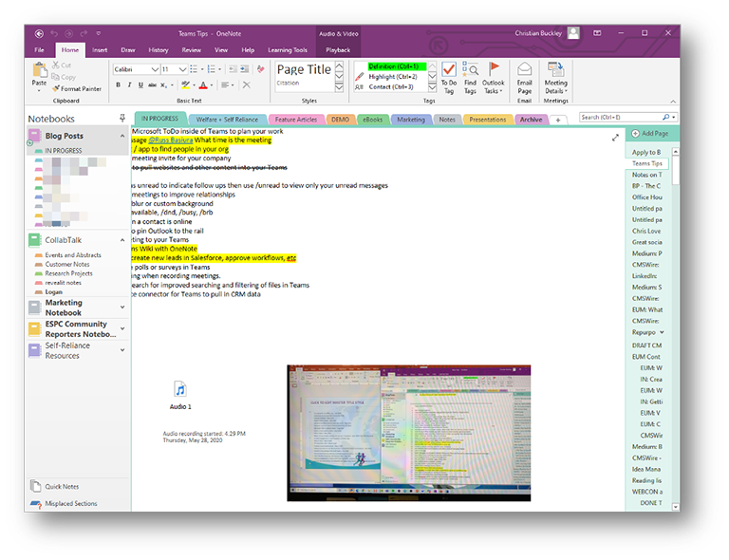Image resolution: width=729 pixels, height=560 pixels.
Task: Choose the Copy command
Action: pos(64,77)
